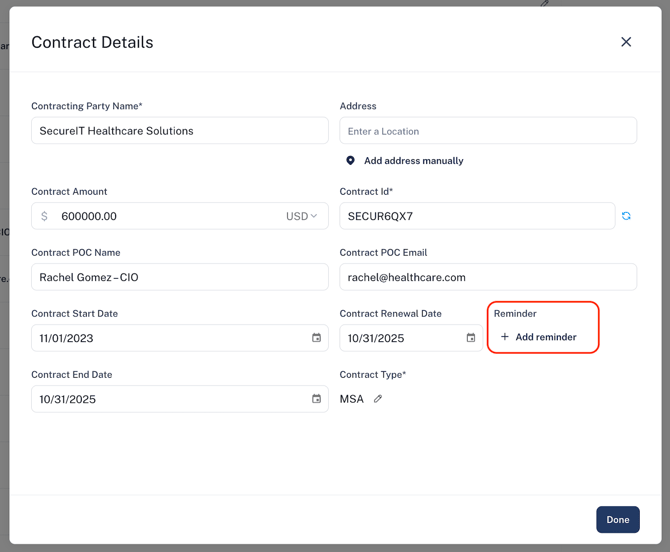The image size is (670, 552).
Task: Open calendar picker for Contract Start Date
Action: coord(316,338)
